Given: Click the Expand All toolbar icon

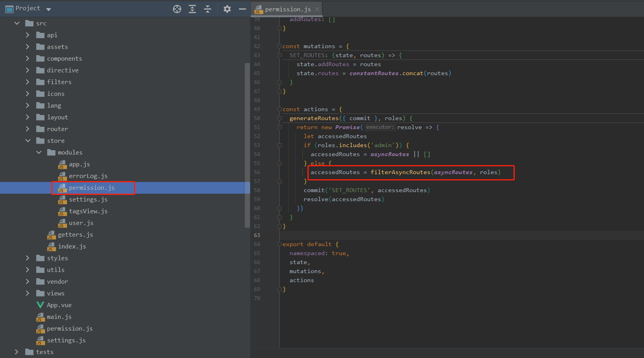Looking at the screenshot, I should click(192, 9).
